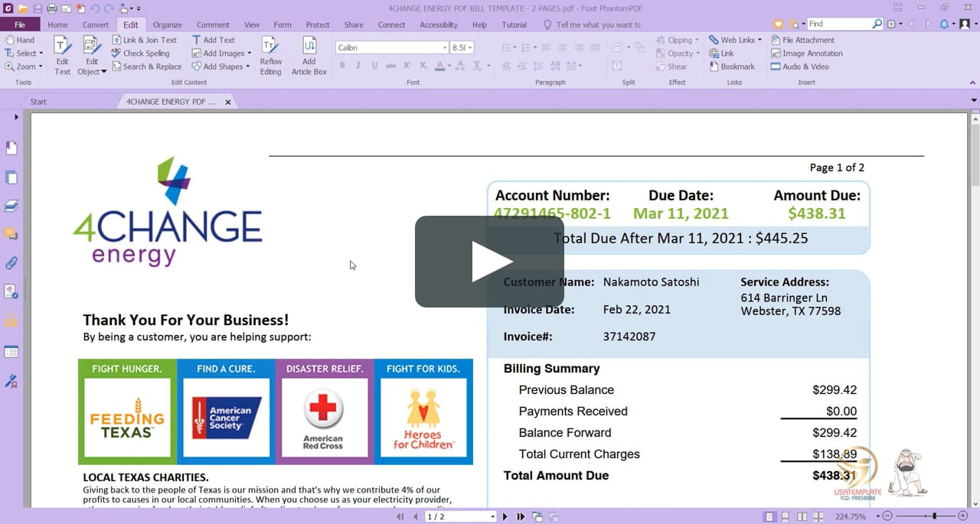Toggle Underline formatting
Viewport: 980px width, 524px height.
click(374, 66)
